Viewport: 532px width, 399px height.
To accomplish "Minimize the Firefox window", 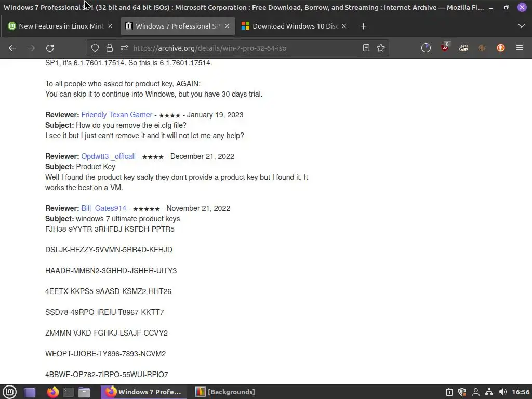I will tap(491, 7).
